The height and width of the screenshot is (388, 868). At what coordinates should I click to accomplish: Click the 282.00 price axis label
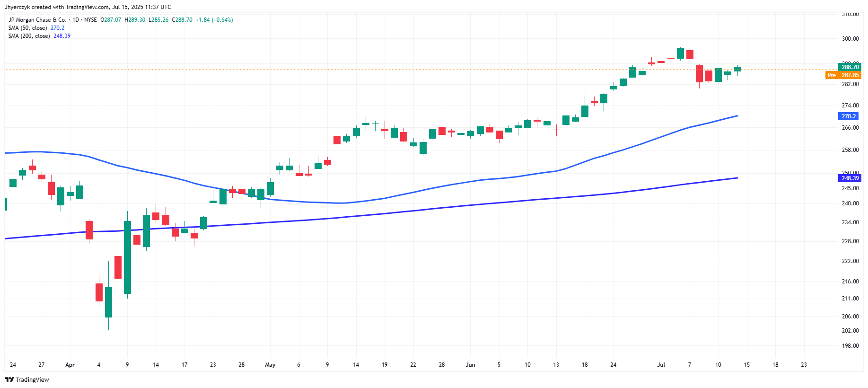[850, 84]
